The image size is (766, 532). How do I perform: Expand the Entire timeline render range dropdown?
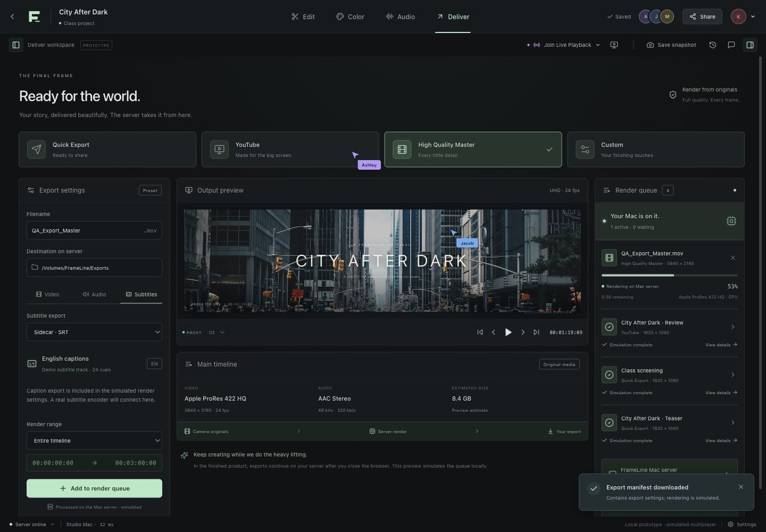point(94,440)
